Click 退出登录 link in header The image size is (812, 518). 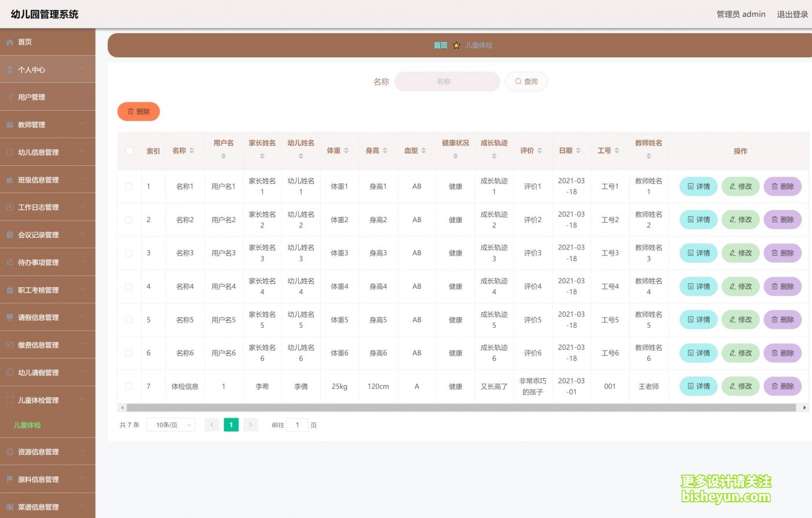click(792, 15)
